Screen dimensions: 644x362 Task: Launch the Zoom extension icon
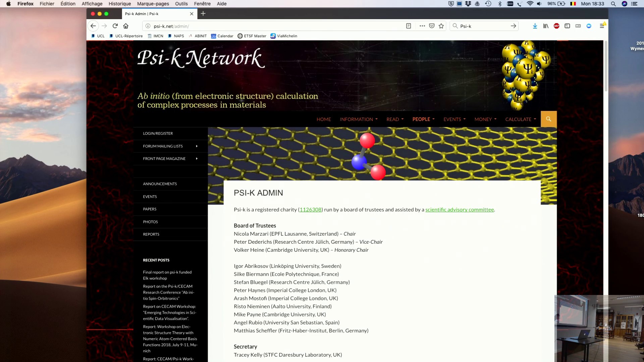click(x=589, y=26)
